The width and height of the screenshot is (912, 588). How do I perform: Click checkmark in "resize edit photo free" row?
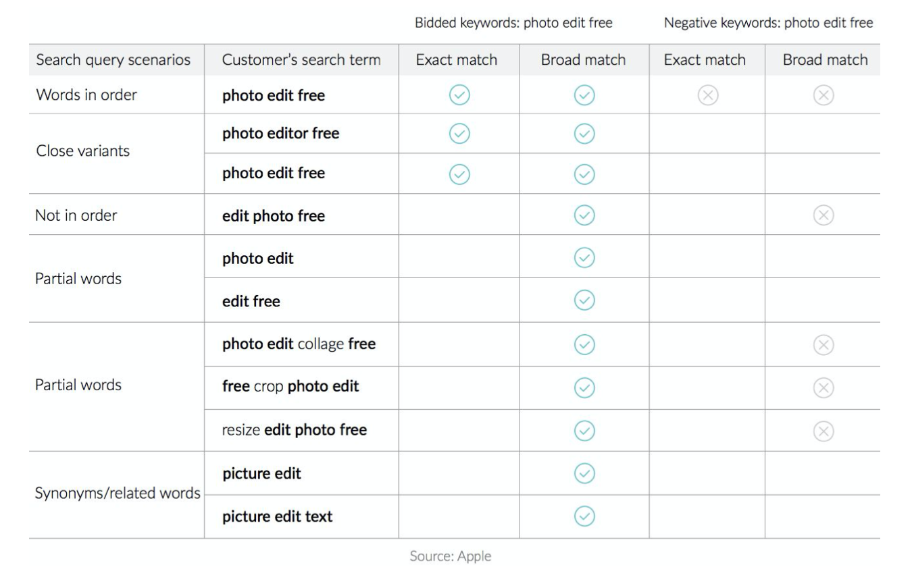(x=584, y=431)
